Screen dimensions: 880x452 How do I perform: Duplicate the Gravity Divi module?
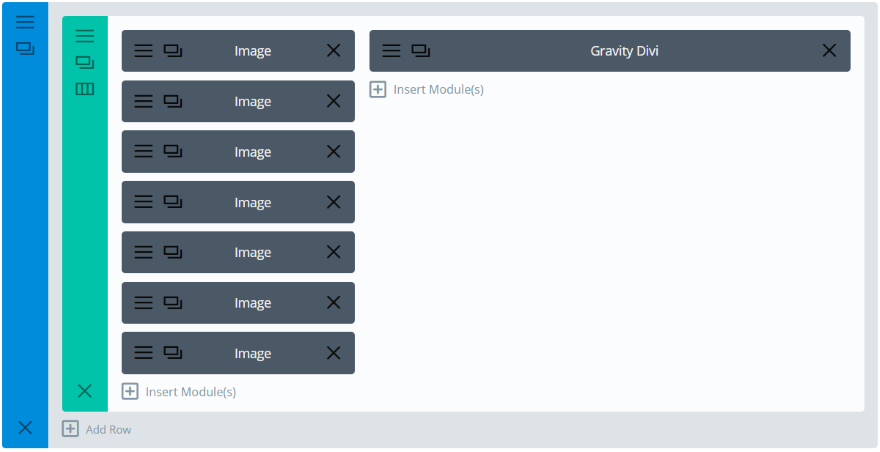click(421, 51)
